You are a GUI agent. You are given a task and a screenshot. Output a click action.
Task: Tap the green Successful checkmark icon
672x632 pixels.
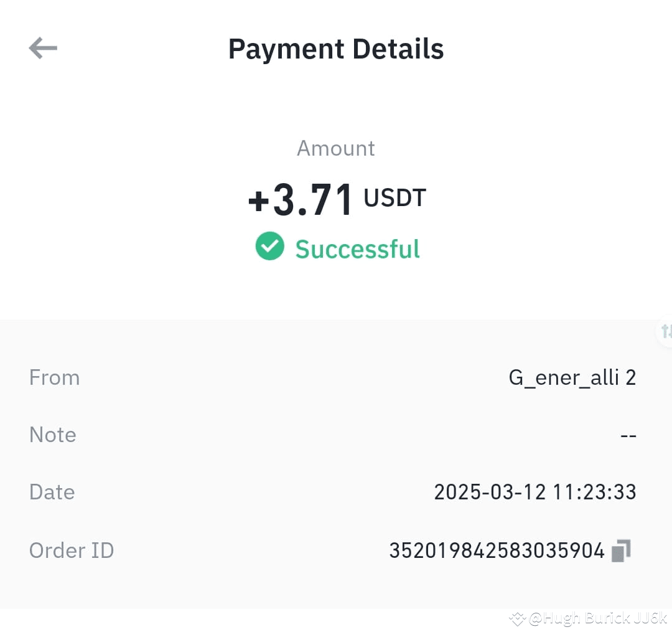point(269,246)
